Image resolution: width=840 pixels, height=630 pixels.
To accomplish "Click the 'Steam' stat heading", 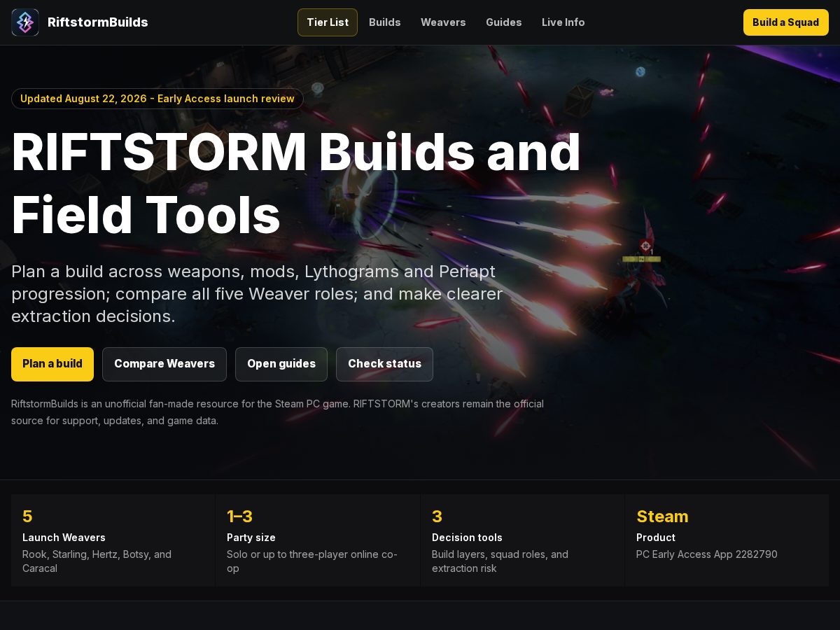I will pos(662,517).
